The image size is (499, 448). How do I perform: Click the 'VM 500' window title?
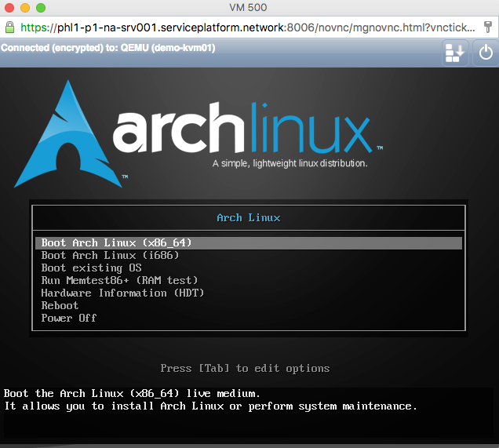point(248,7)
